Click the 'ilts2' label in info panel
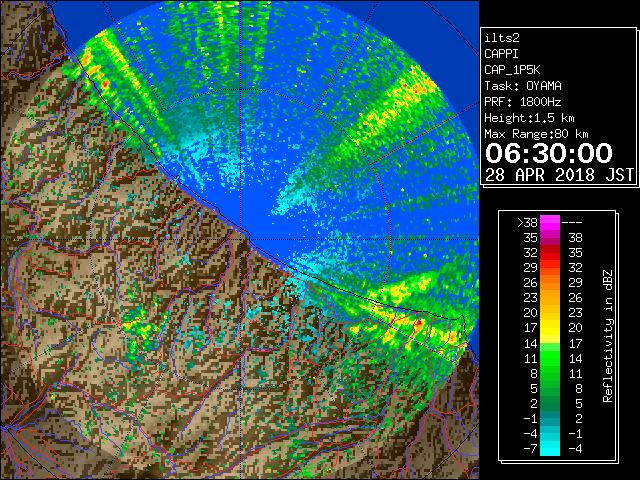 (x=502, y=38)
